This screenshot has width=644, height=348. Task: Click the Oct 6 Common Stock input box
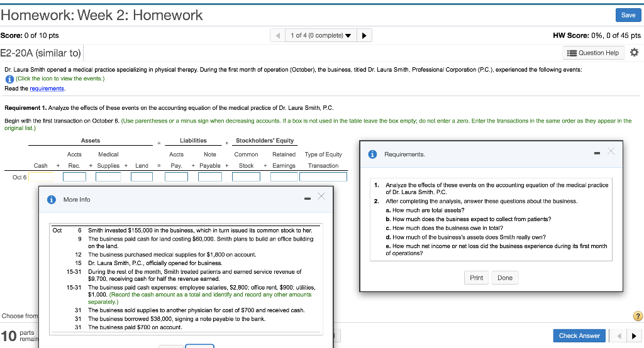click(246, 177)
